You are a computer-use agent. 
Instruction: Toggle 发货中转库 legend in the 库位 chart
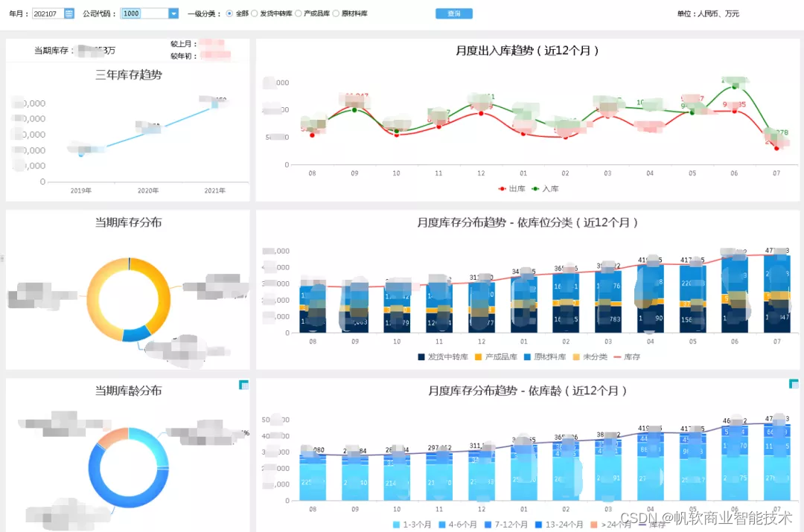tap(443, 356)
